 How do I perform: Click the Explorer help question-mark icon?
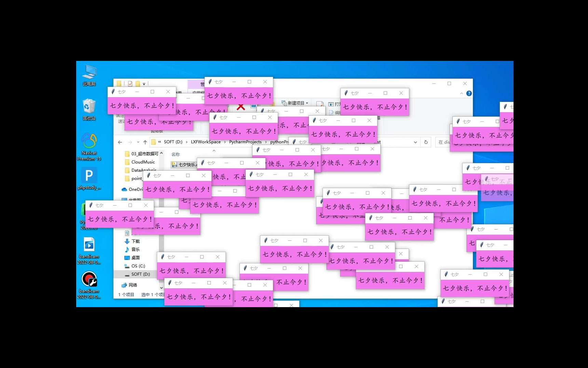[469, 93]
